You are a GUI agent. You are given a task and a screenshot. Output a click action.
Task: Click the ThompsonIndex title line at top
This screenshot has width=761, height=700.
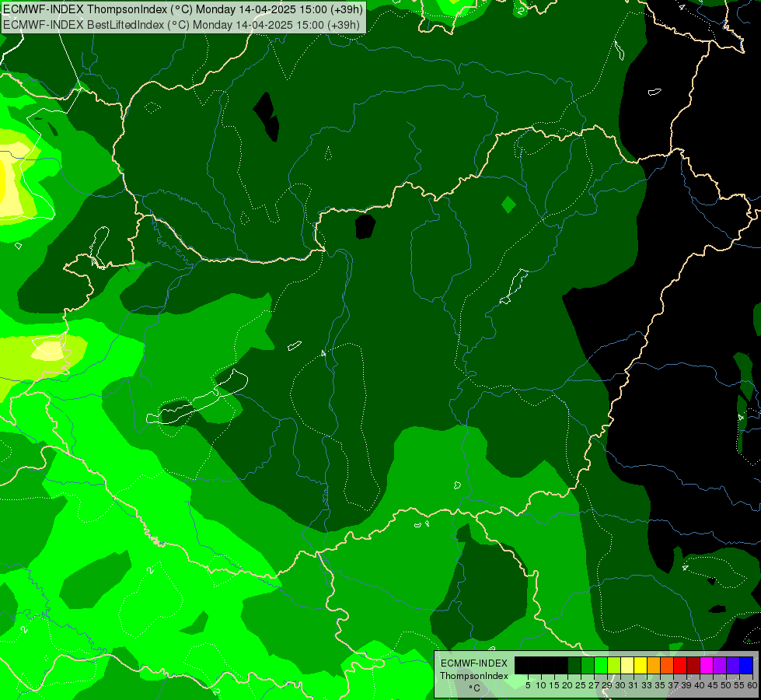tap(183, 9)
